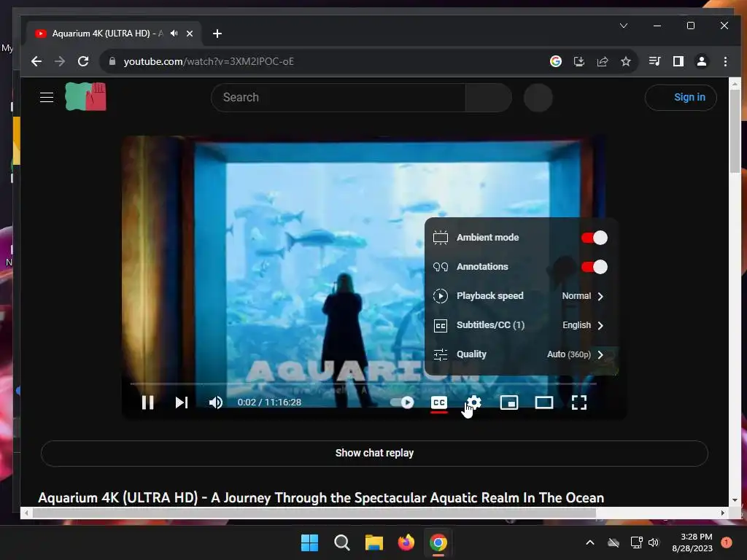This screenshot has width=747, height=560.
Task: Open miniplayer mode
Action: tap(508, 402)
